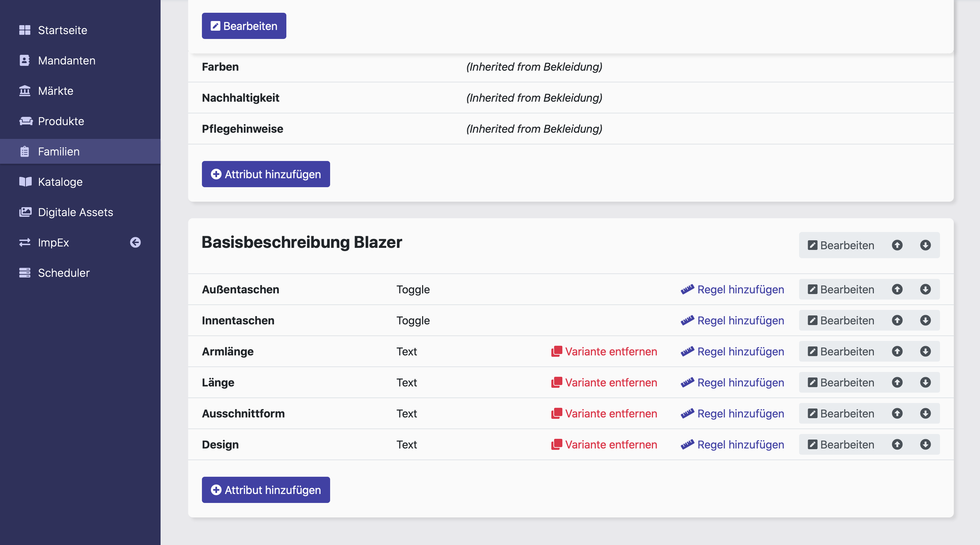This screenshot has width=980, height=545.
Task: Open Produkte in the sidebar
Action: click(61, 121)
